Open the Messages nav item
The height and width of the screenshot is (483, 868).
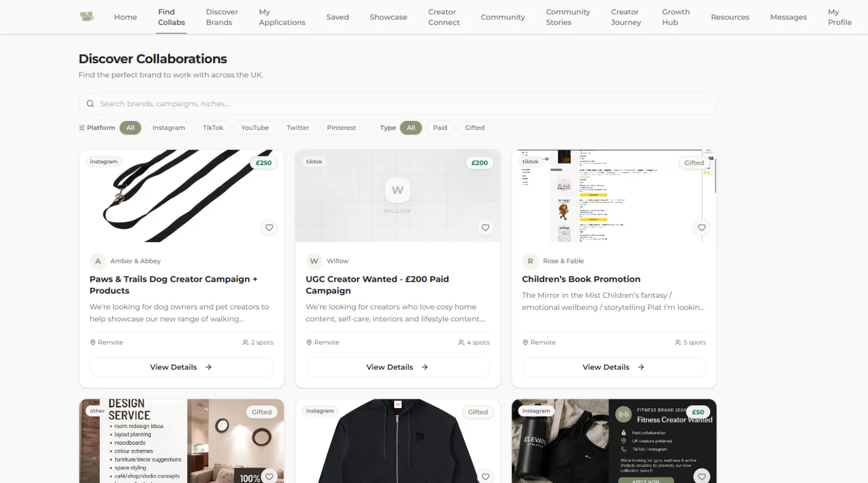click(x=788, y=17)
